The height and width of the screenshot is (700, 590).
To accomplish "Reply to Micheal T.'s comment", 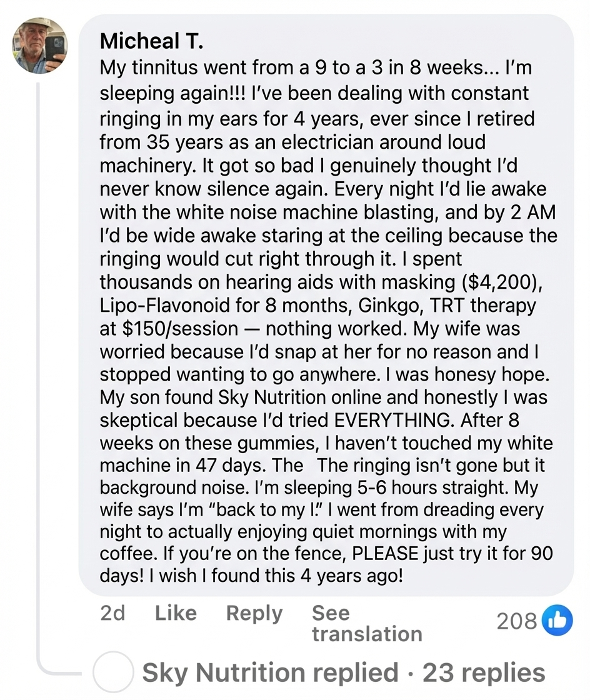I will pyautogui.click(x=254, y=613).
